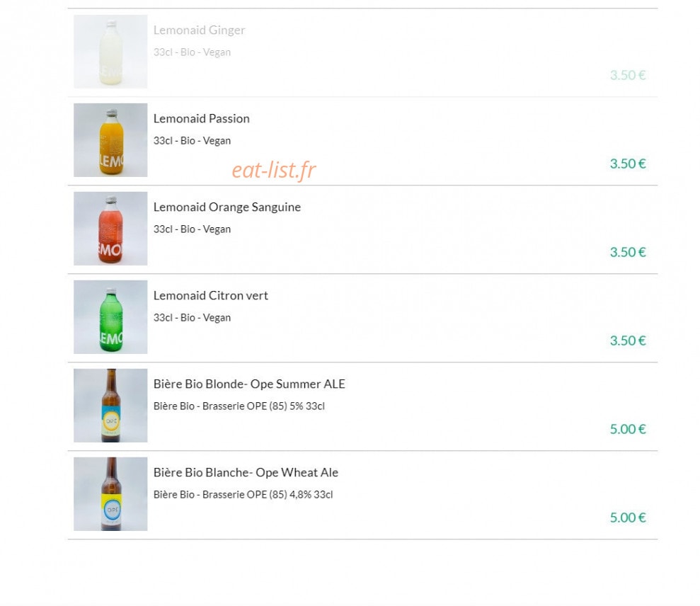
Task: Click the 5.00 € price of Wheat Ale
Action: pyautogui.click(x=628, y=517)
